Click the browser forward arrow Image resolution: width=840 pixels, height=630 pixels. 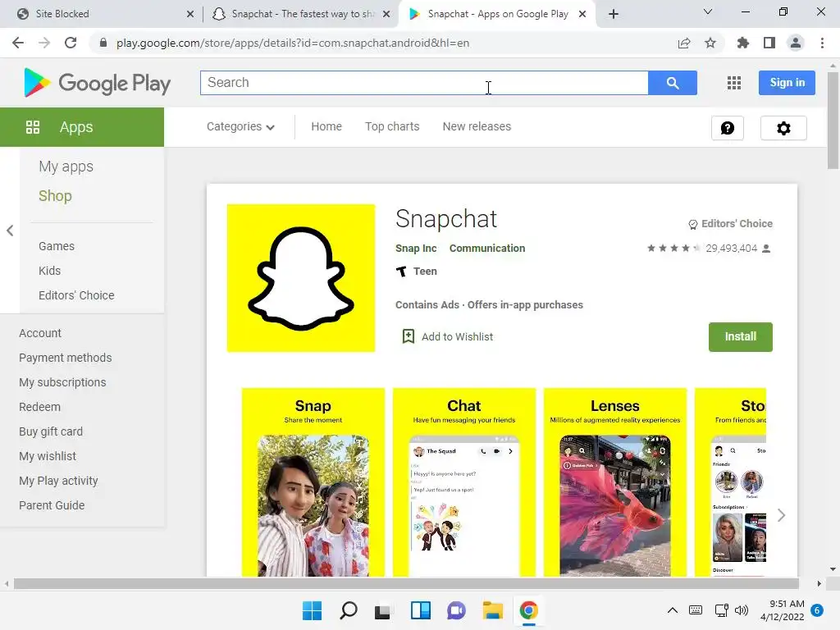pos(44,43)
